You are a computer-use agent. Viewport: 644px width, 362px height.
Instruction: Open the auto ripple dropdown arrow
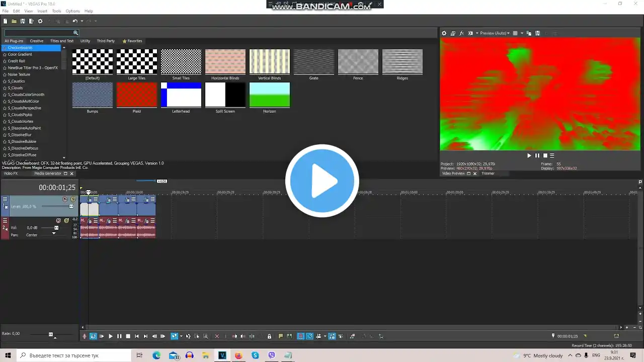tap(325, 336)
